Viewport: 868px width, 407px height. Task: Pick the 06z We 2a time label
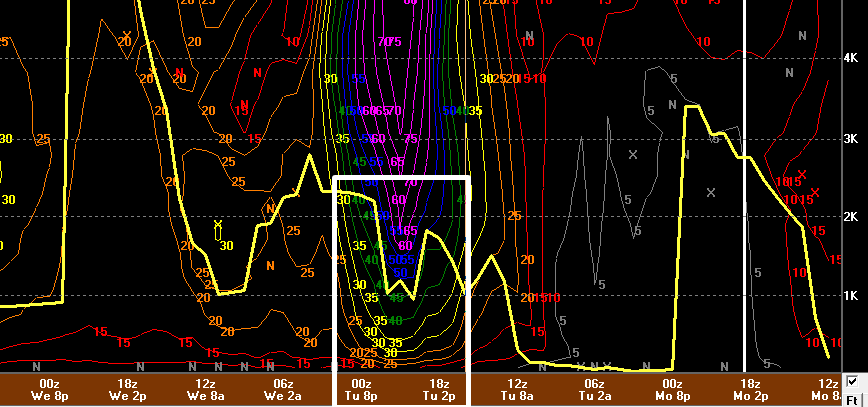coord(283,389)
